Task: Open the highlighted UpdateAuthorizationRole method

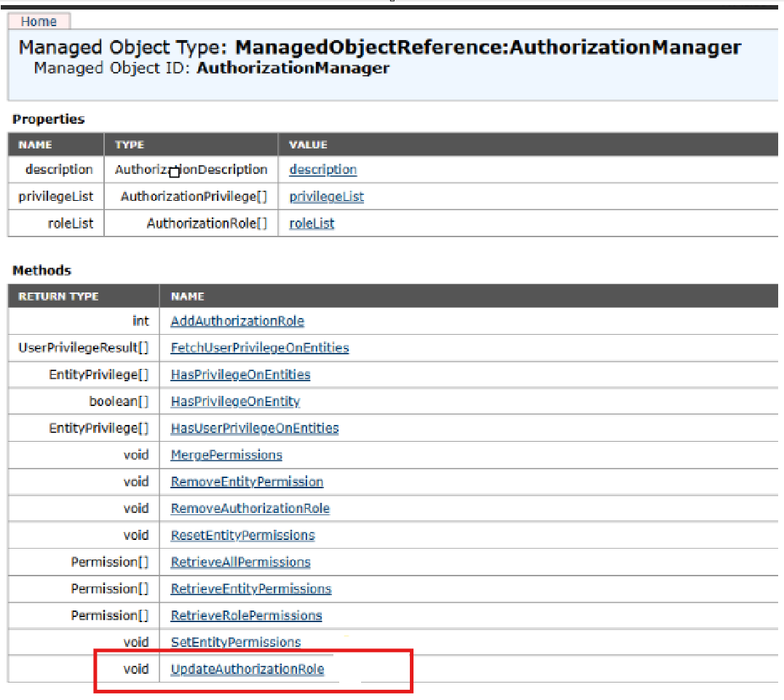Action: (247, 669)
